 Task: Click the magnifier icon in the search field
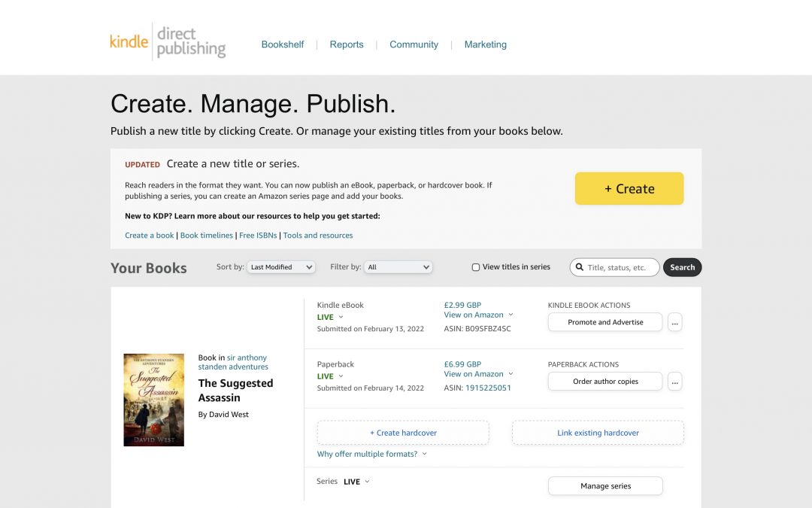(x=580, y=267)
